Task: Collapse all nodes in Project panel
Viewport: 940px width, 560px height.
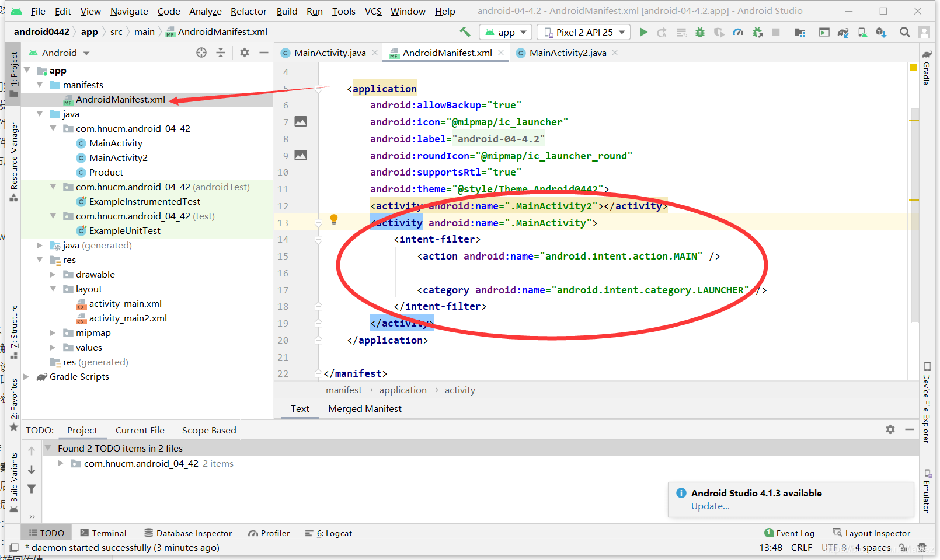Action: (x=221, y=52)
